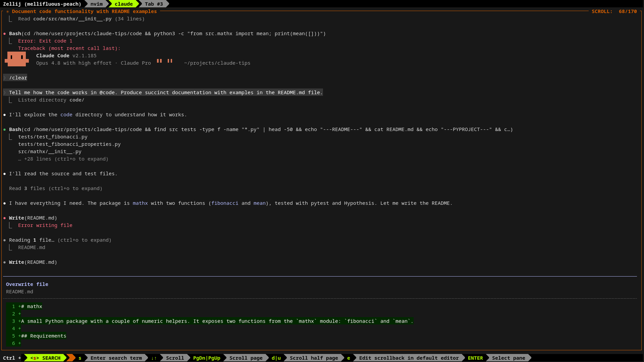The width and height of the screenshot is (644, 362).
Task: Click the highlighted 'mathx' package name
Action: pyautogui.click(x=140, y=203)
